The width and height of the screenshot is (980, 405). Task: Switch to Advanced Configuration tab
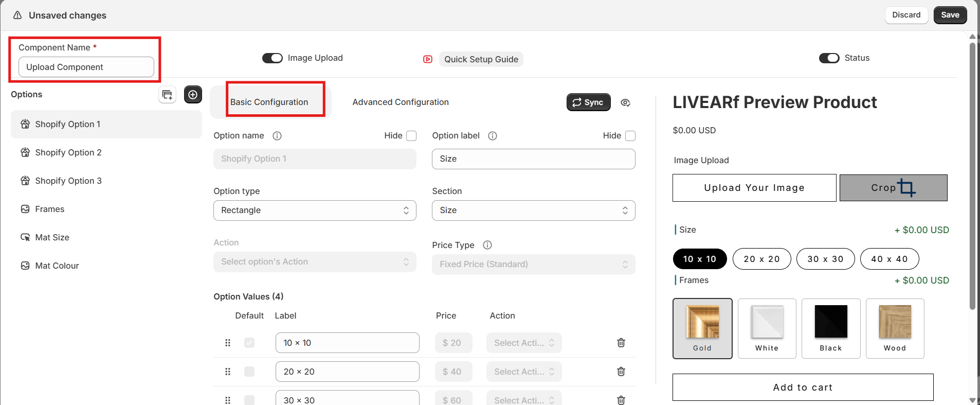(x=401, y=102)
